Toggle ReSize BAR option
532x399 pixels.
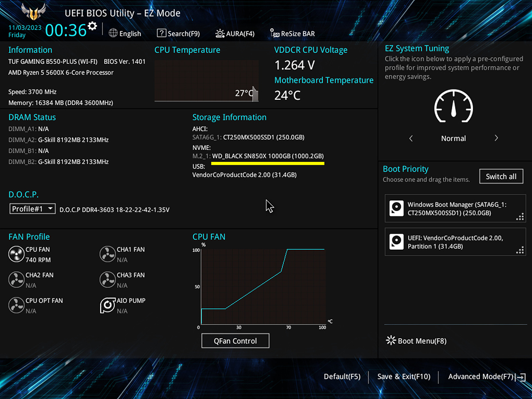coord(293,33)
